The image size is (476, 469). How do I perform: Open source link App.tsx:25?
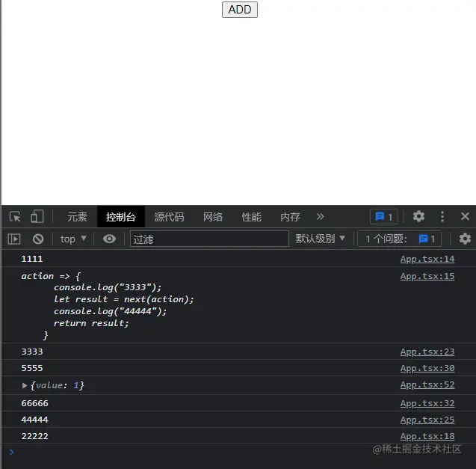427,420
